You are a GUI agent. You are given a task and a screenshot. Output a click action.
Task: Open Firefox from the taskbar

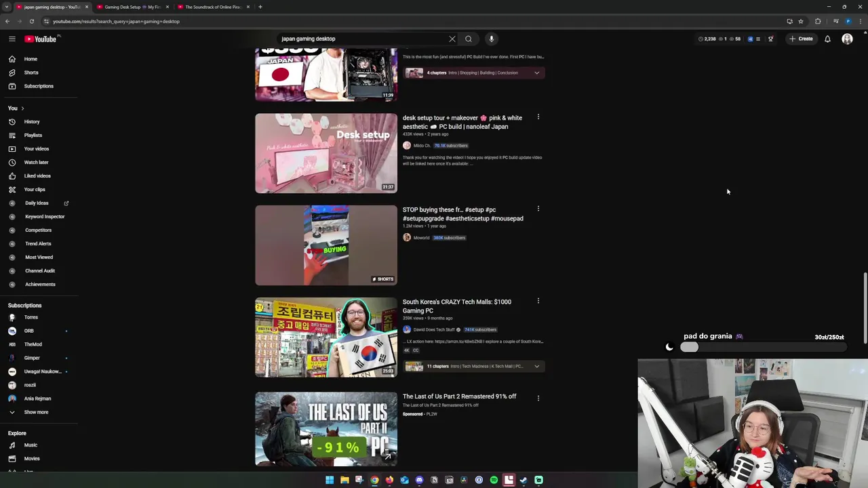point(389,480)
